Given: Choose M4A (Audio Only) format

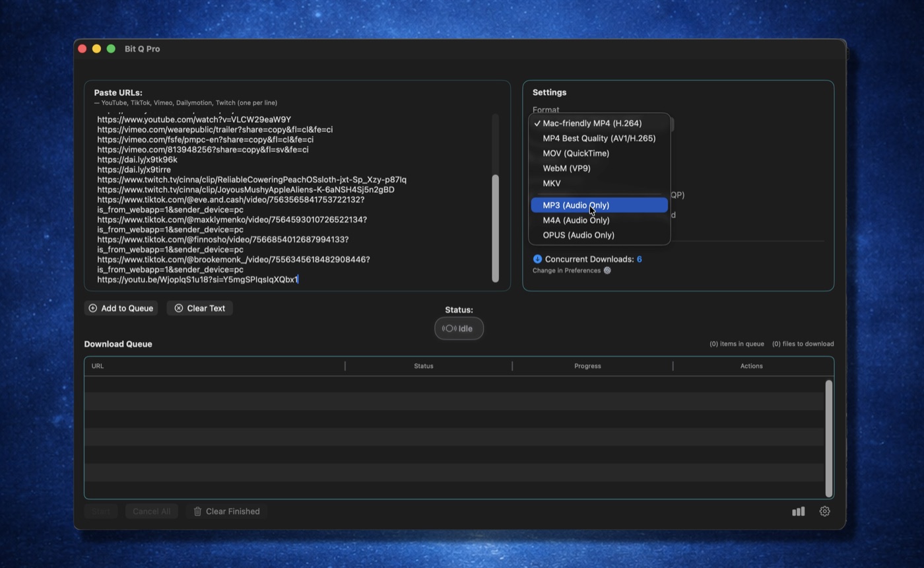Looking at the screenshot, I should pyautogui.click(x=599, y=221).
